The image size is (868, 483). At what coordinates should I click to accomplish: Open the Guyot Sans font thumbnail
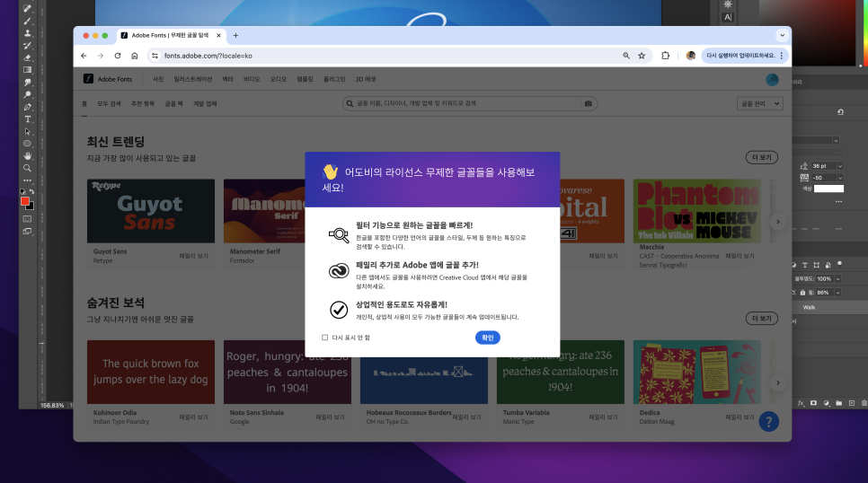point(151,211)
